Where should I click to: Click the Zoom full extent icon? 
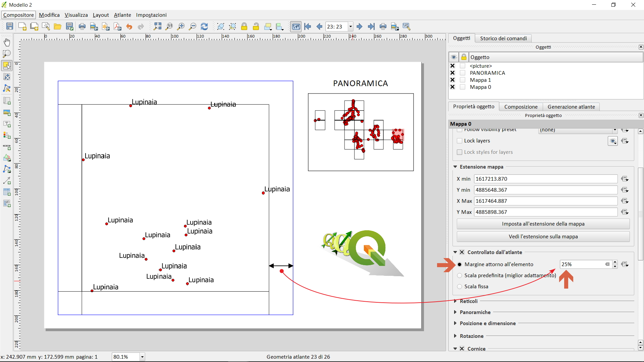point(157,26)
